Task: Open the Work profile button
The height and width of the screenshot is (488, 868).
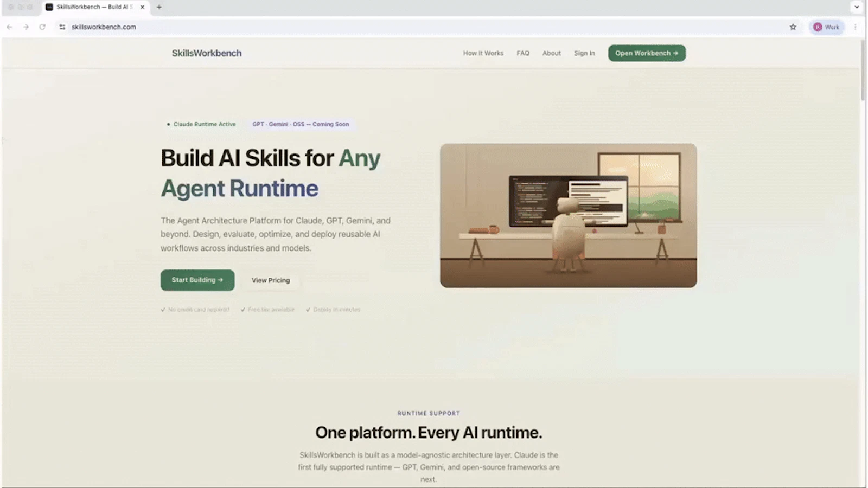Action: point(827,27)
